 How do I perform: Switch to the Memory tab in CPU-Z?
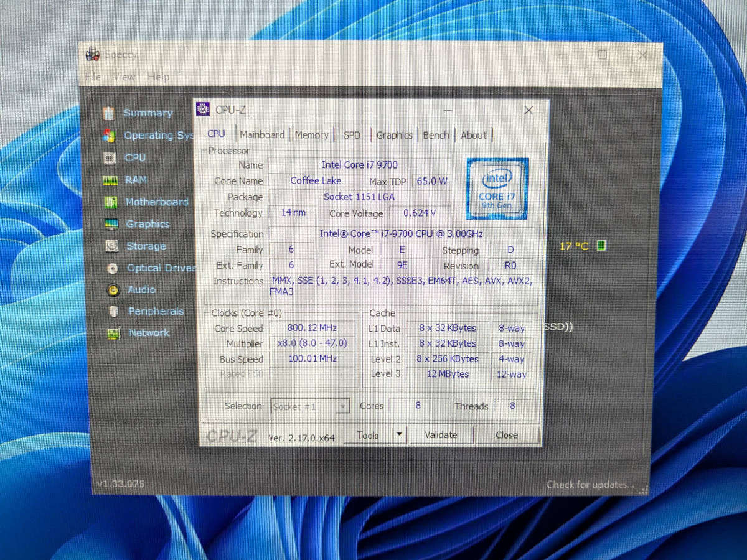(311, 135)
